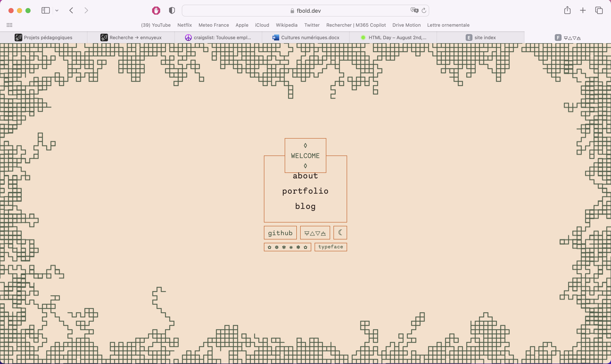Expand the tab group dropdown chevron

57,11
